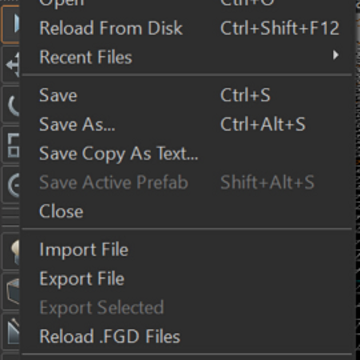Pick the Rotate tool icon
This screenshot has width=360, height=360.
(11, 105)
